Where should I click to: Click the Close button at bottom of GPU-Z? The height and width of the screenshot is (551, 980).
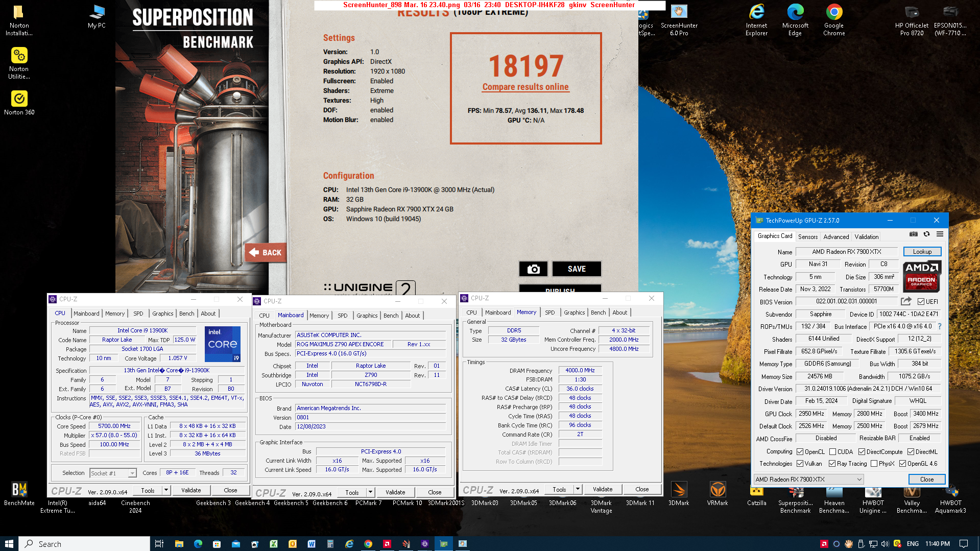[x=927, y=479]
